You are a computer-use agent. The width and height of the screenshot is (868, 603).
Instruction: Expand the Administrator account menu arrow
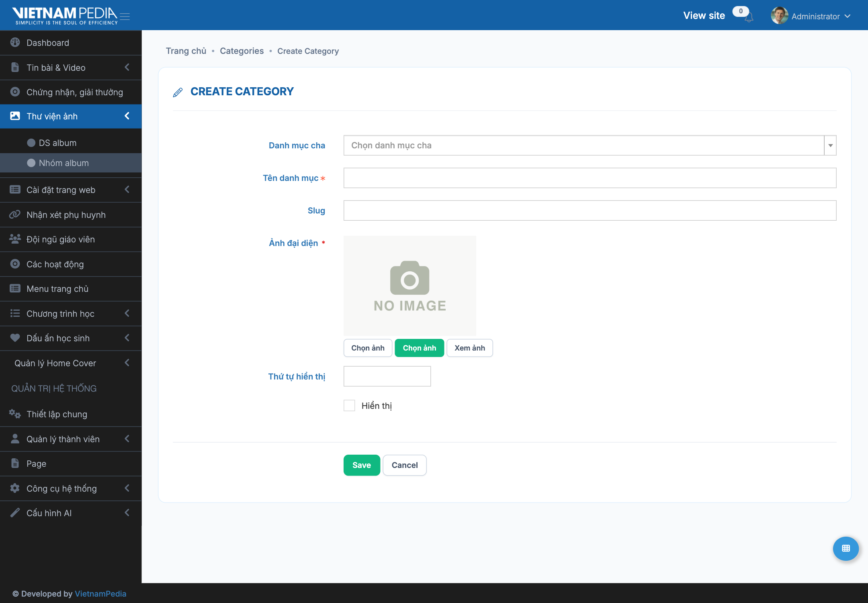848,16
